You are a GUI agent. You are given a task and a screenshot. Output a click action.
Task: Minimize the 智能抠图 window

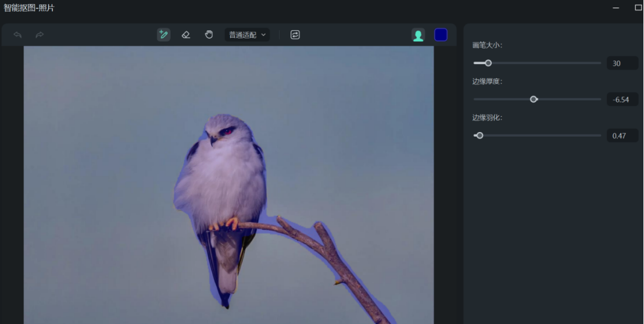(616, 8)
